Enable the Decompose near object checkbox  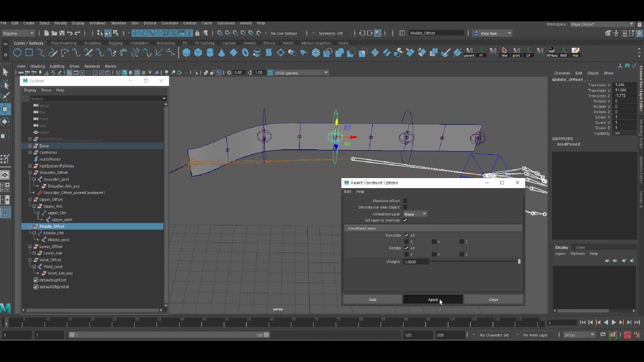tap(405, 207)
